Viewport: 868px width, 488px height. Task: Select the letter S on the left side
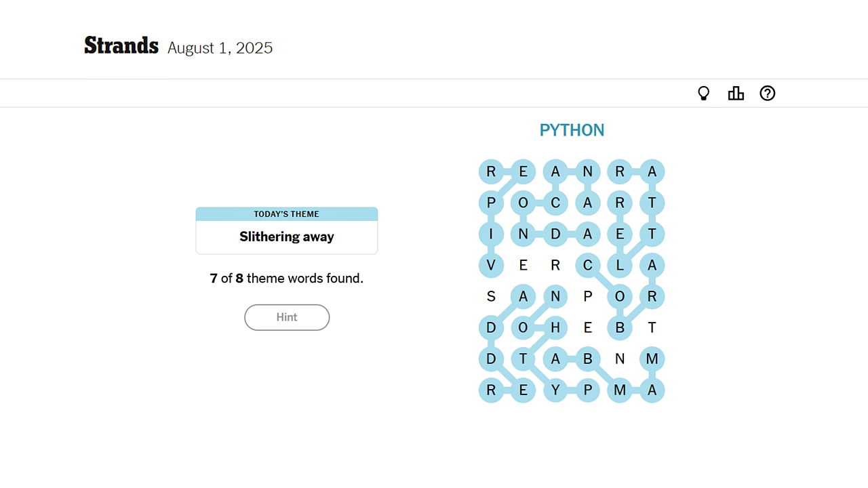click(491, 296)
